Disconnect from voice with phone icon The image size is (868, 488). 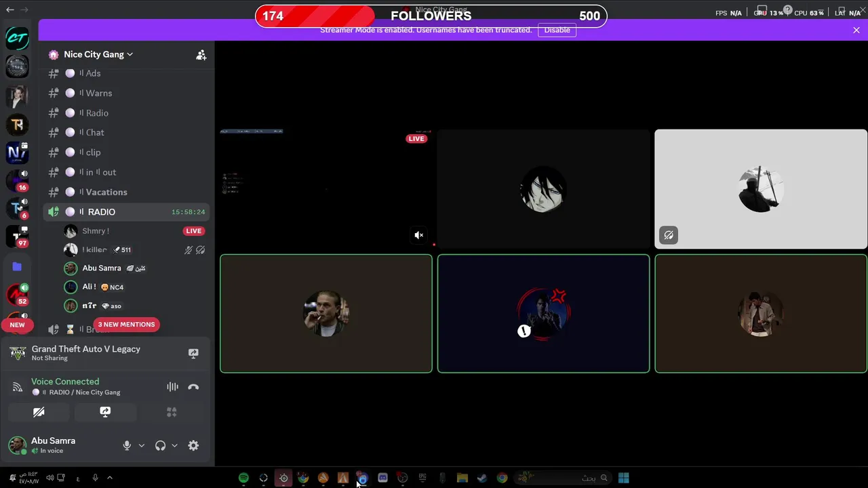(x=193, y=387)
